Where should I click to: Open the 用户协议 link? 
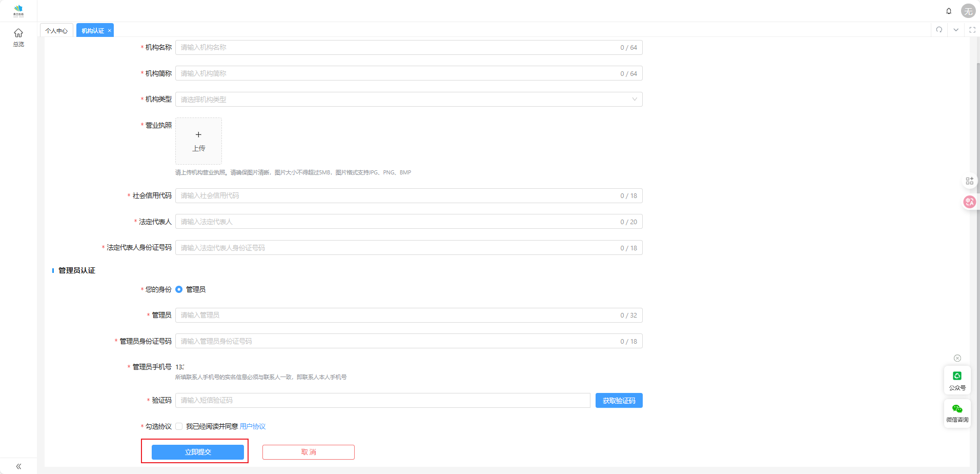point(252,426)
